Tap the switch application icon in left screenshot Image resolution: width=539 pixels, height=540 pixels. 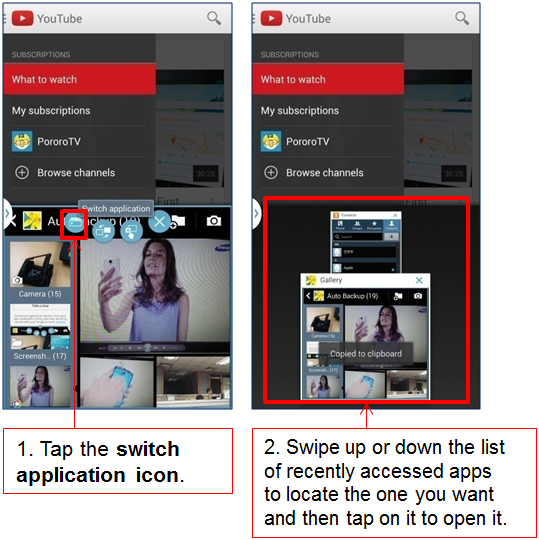pos(74,223)
